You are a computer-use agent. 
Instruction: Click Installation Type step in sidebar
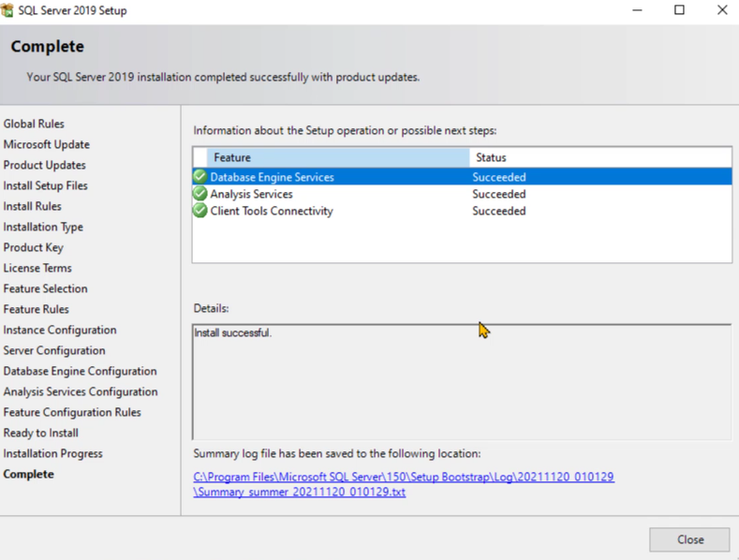pos(43,227)
